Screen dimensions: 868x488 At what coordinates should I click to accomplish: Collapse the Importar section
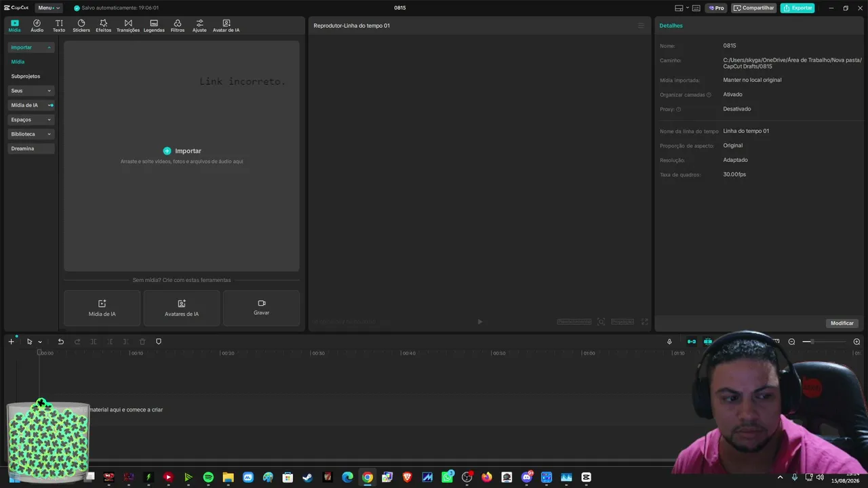31,47
